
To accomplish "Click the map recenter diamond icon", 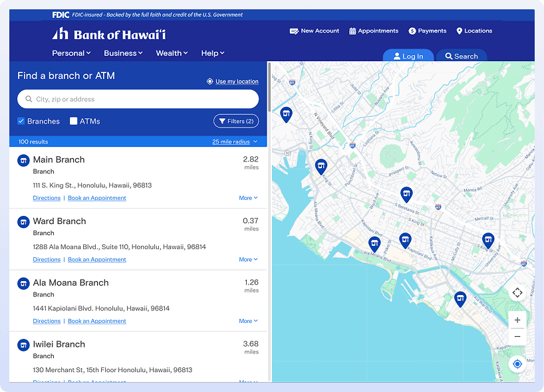I will click(x=517, y=292).
